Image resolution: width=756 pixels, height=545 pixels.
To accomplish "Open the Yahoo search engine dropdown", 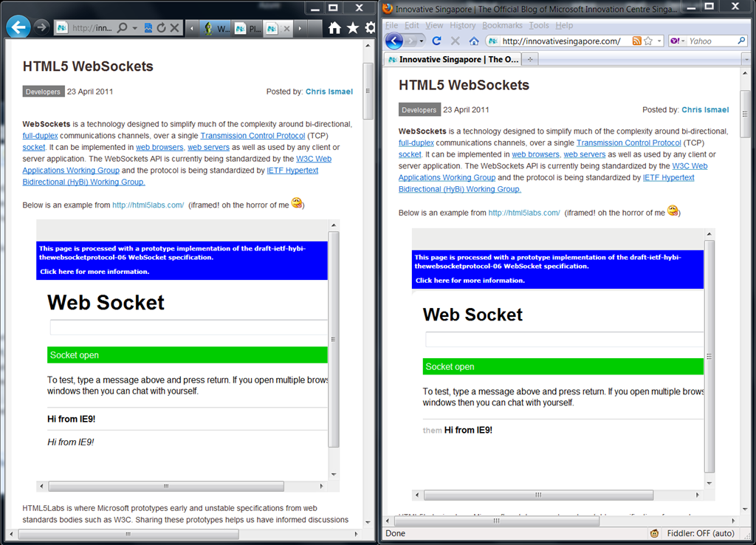I will [x=678, y=41].
